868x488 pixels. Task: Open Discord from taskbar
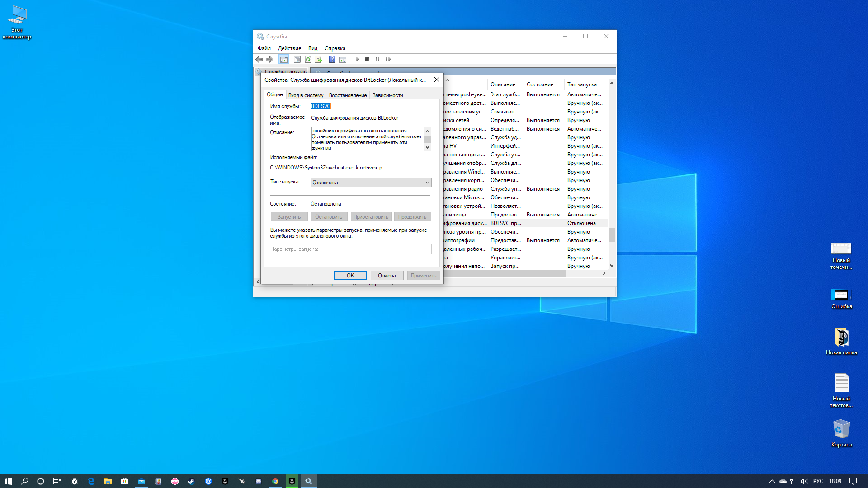click(258, 481)
